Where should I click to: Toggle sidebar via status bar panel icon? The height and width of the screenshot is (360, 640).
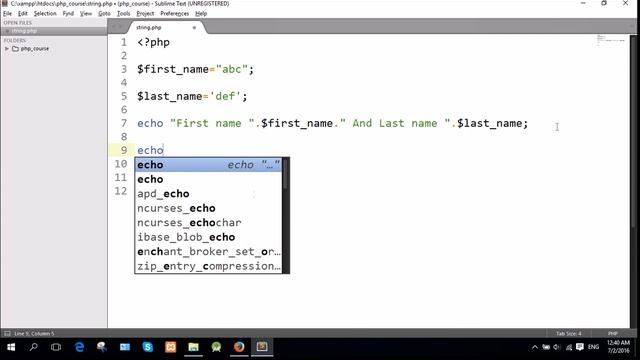(x=7, y=333)
